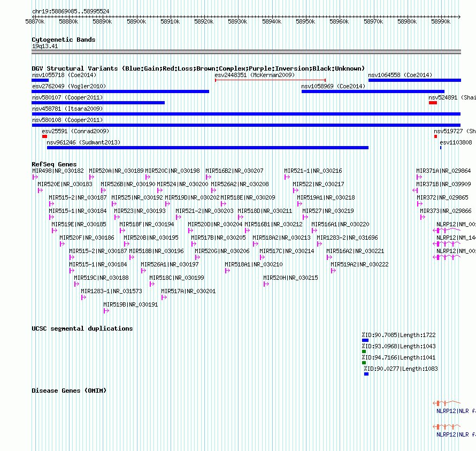Select the MIR521-1 gene arrow marker
This screenshot has height=451, width=476.
(287, 177)
